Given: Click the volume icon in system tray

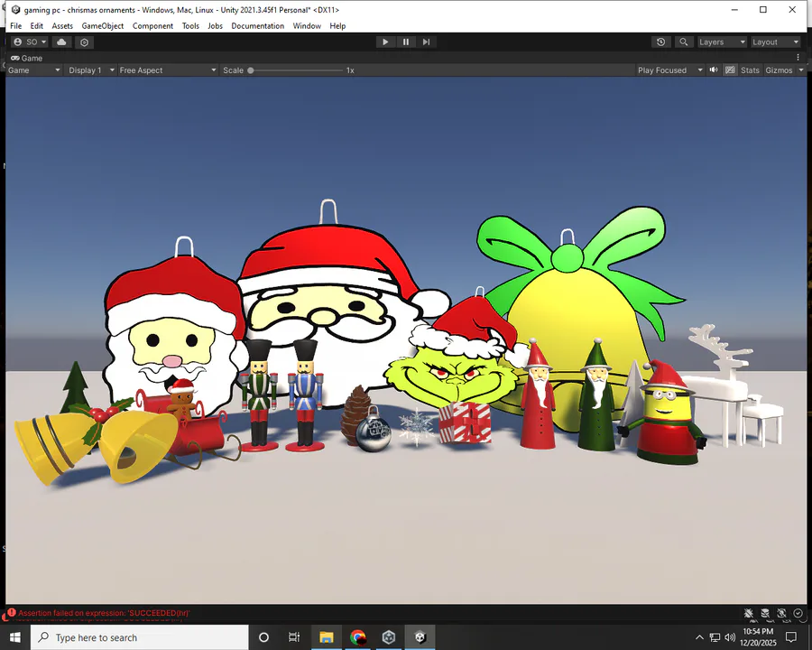Looking at the screenshot, I should [730, 637].
